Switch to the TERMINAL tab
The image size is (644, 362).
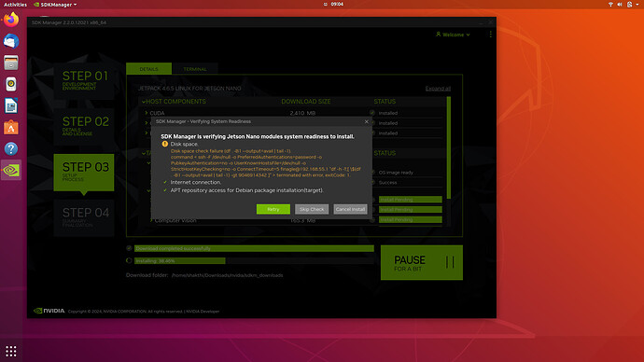[195, 69]
